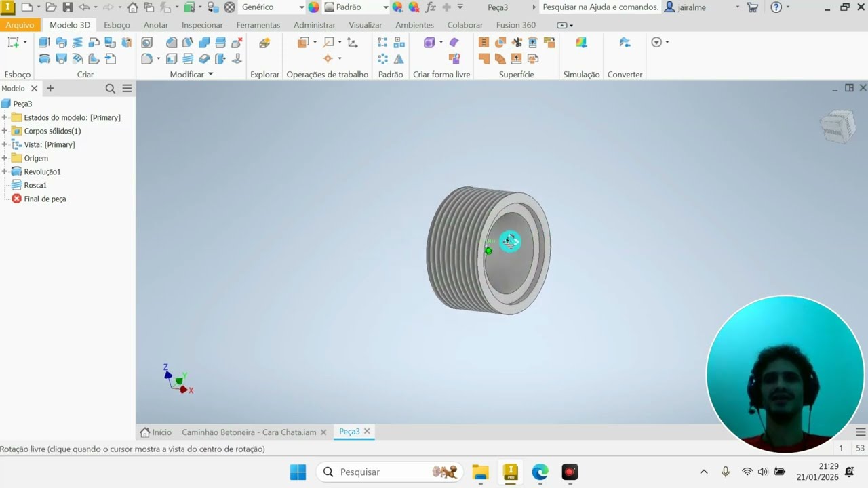The height and width of the screenshot is (488, 868).
Task: Select the Circular Pattern tool
Action: coord(382,59)
